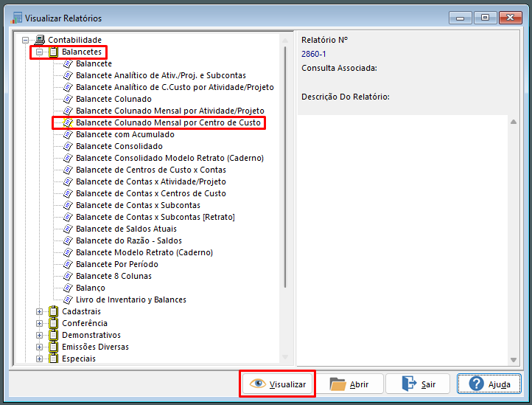The height and width of the screenshot is (405, 532).
Task: Click the icon next to Balancete com Acumulado
Action: tap(69, 134)
